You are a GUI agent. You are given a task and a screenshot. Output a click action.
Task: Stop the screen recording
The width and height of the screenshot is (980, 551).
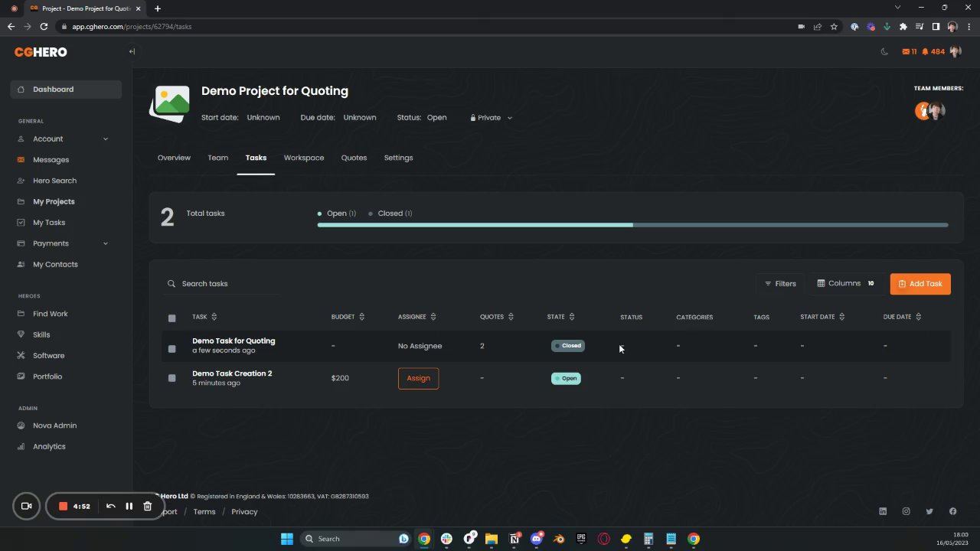coord(64,506)
